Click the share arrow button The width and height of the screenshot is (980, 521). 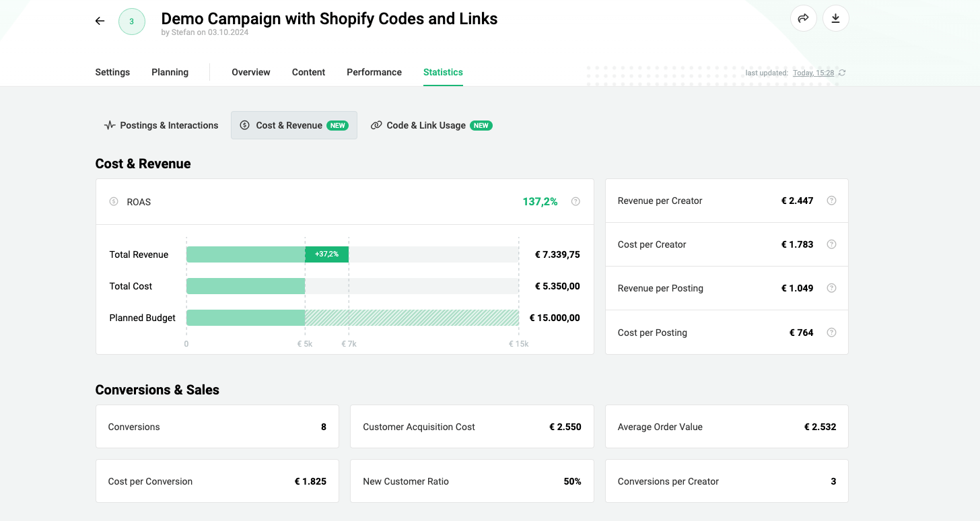[x=803, y=19]
